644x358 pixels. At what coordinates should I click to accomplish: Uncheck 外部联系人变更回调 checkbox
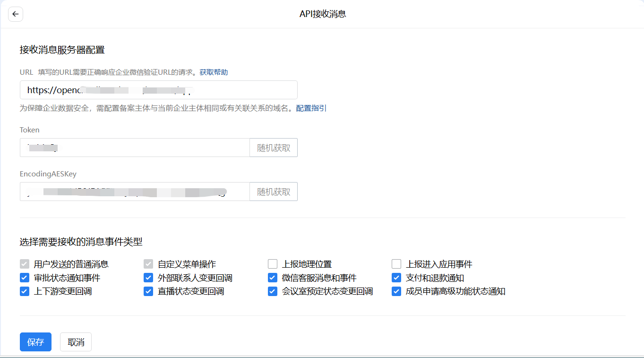(x=148, y=278)
